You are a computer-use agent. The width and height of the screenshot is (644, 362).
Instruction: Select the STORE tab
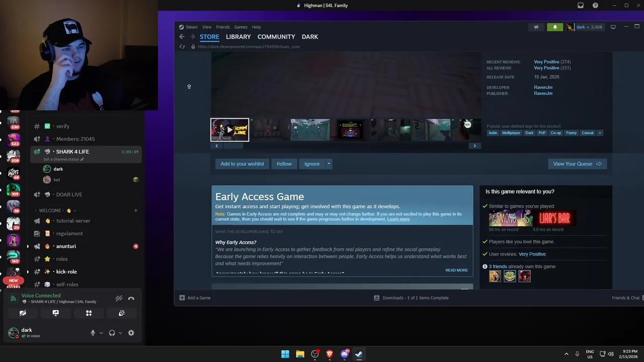coord(209,37)
